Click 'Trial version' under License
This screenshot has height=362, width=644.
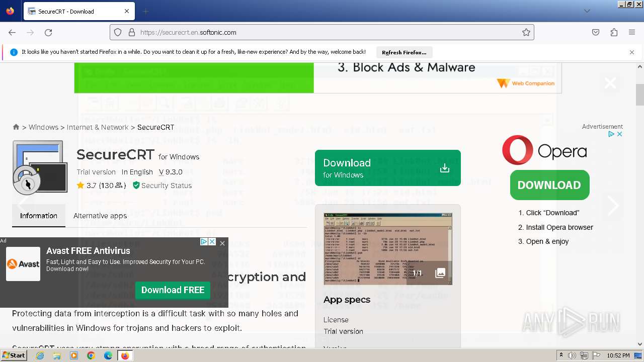pyautogui.click(x=343, y=331)
